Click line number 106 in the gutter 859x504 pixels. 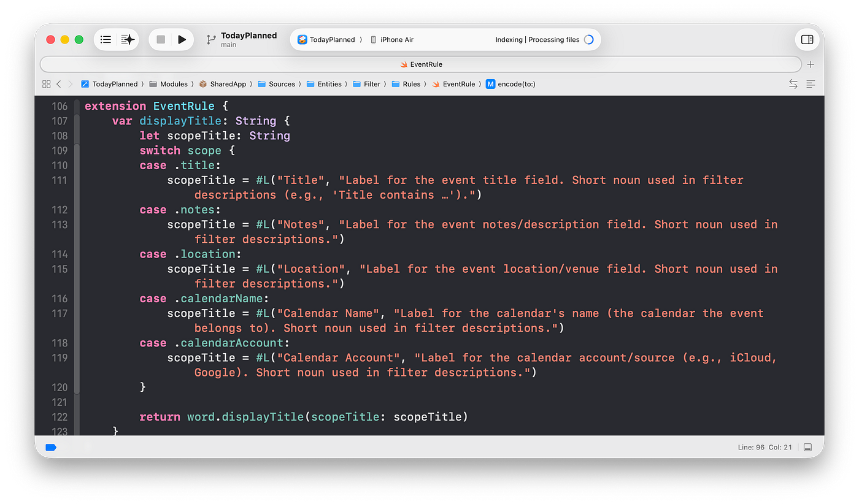pos(60,106)
